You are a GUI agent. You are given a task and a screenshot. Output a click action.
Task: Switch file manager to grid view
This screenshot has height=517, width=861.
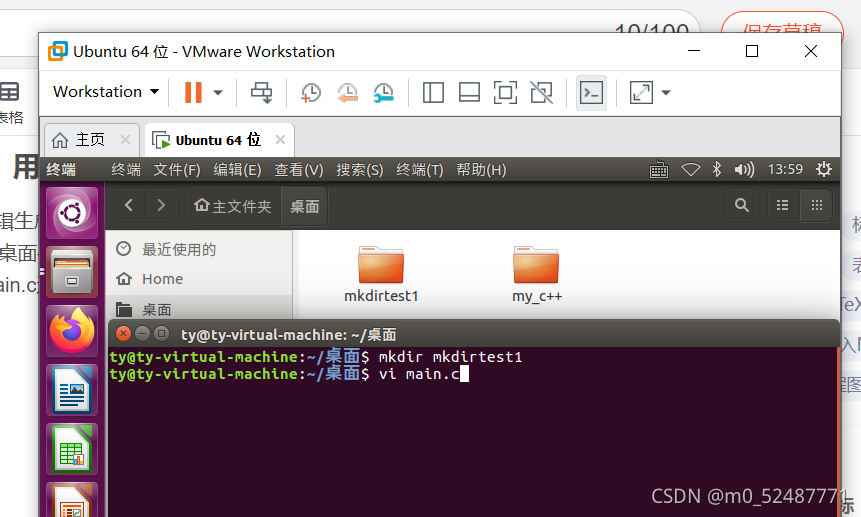817,205
